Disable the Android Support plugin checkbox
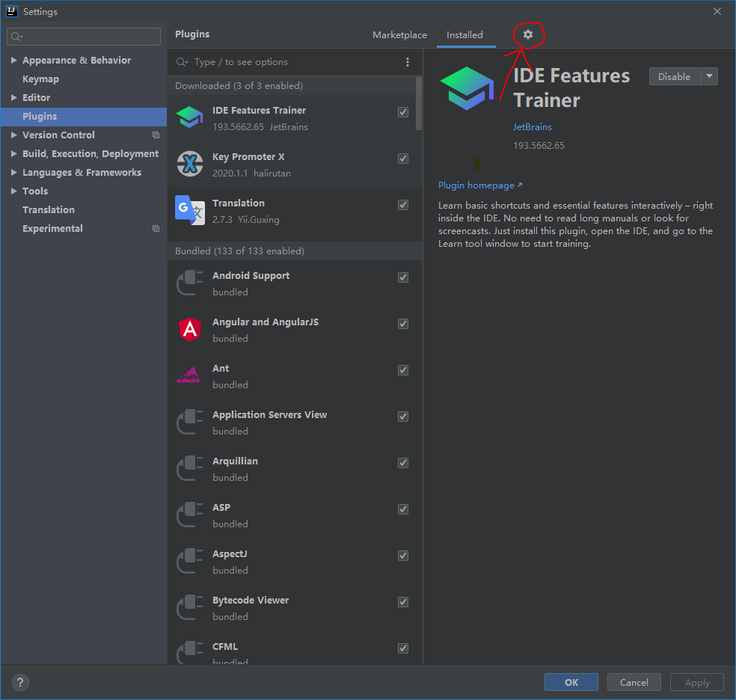 pyautogui.click(x=403, y=277)
